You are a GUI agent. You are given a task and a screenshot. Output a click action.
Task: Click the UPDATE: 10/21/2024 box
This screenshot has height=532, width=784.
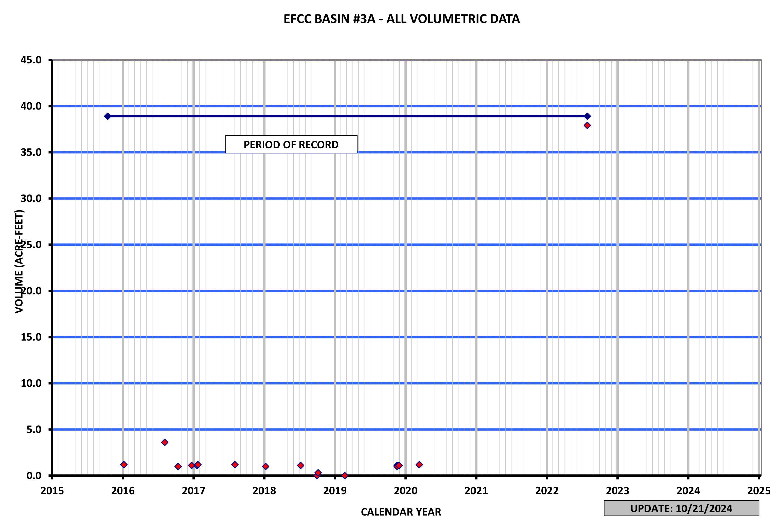click(x=681, y=508)
